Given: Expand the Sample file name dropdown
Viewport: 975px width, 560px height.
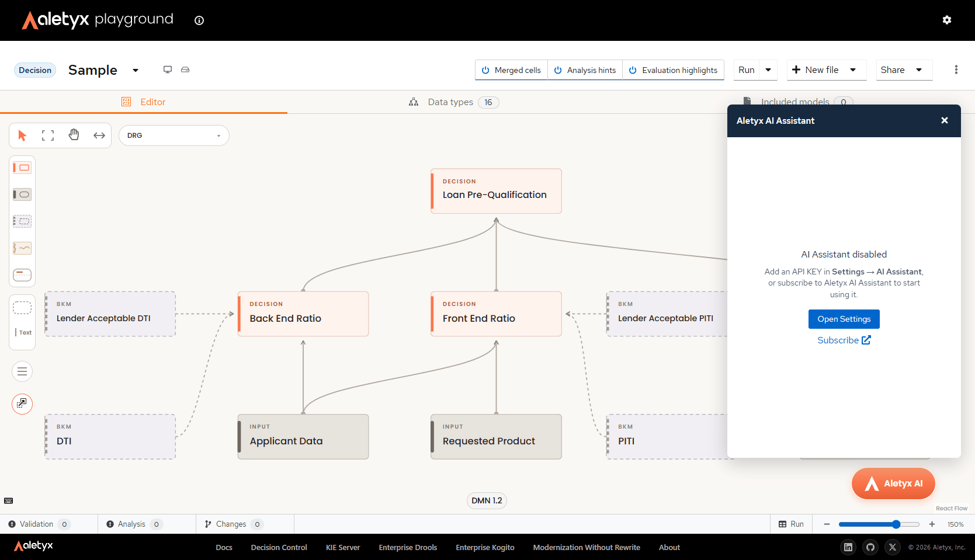Looking at the screenshot, I should (x=136, y=70).
